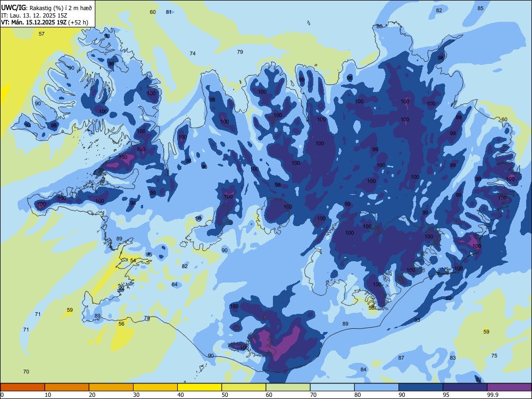The height and width of the screenshot is (399, 532).
Task: Click the map humidity value '75'
Action: (494, 355)
